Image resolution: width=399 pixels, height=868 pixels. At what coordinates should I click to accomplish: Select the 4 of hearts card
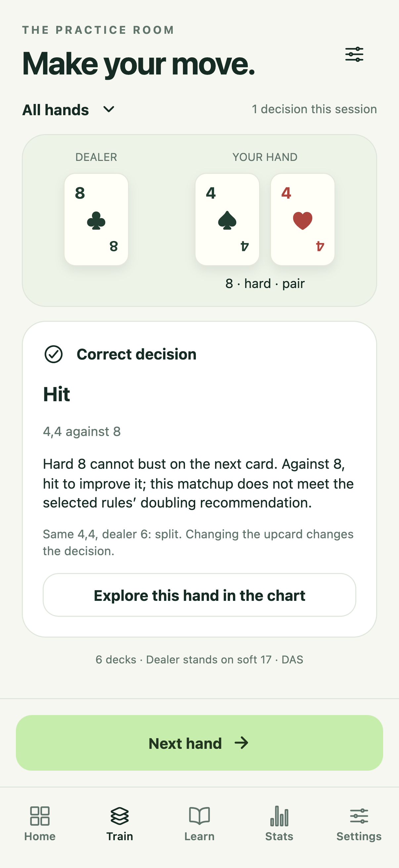[303, 219]
